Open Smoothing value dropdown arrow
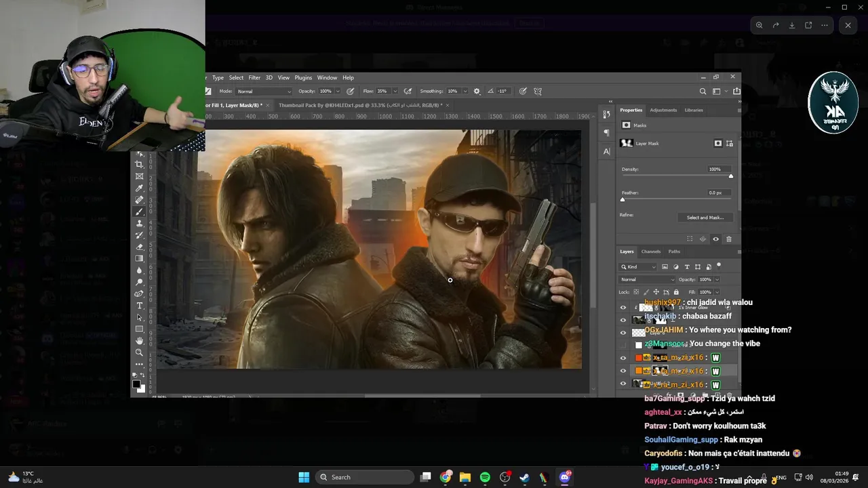Viewport: 868px width, 488px height. (465, 91)
